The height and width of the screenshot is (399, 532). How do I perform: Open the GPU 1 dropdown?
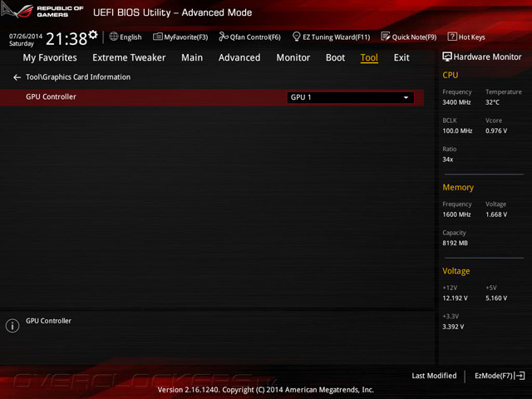351,97
